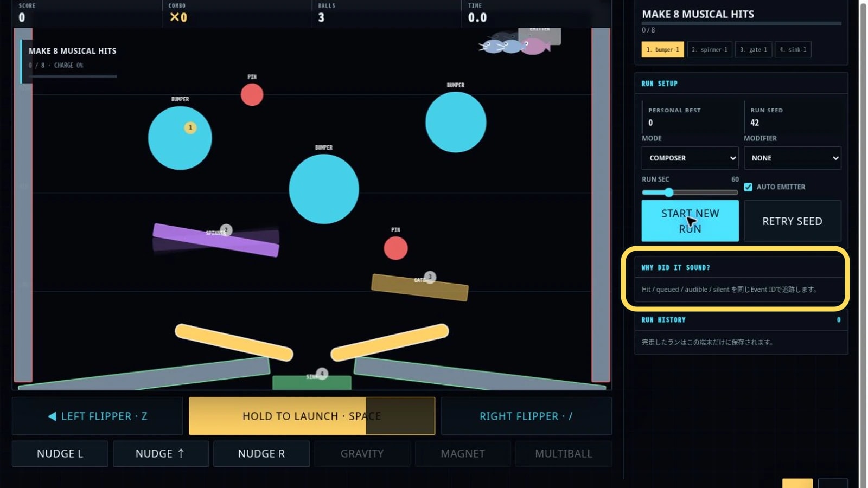Click the upper red pin
The image size is (868, 488).
click(252, 95)
